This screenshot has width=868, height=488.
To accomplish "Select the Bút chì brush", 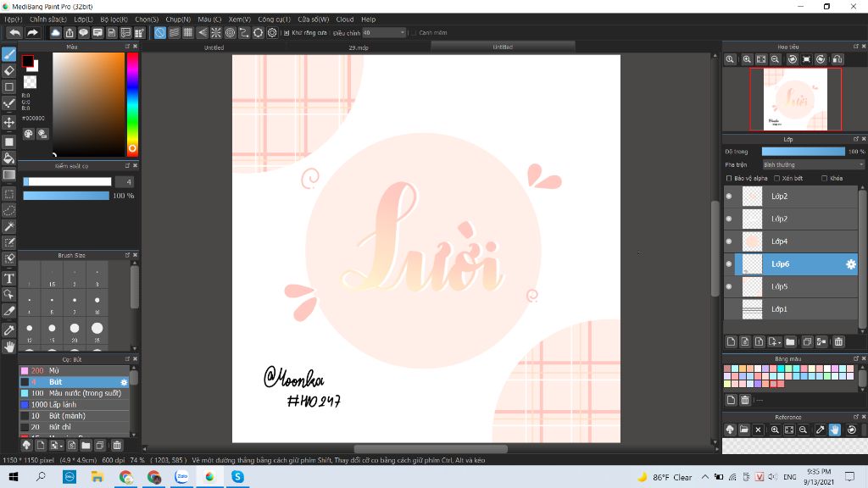I will [x=75, y=427].
